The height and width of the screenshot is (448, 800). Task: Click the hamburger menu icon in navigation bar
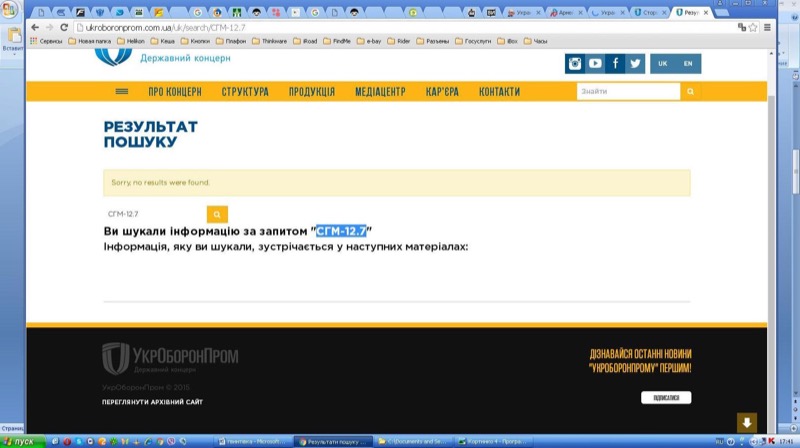(x=122, y=91)
